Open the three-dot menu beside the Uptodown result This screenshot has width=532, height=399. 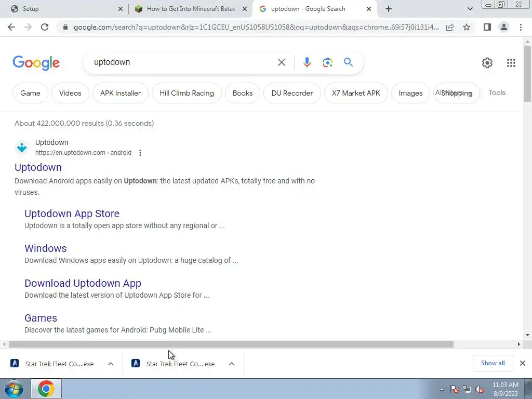tap(140, 153)
